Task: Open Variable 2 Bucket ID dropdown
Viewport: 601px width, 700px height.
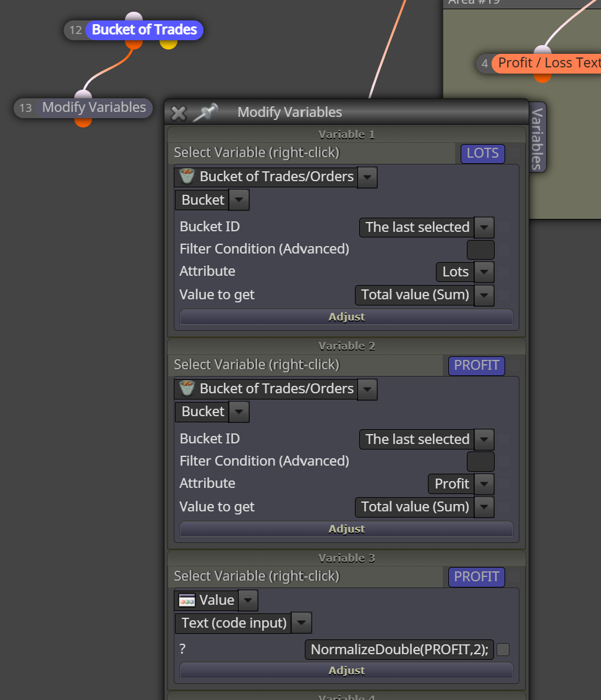Action: click(484, 439)
